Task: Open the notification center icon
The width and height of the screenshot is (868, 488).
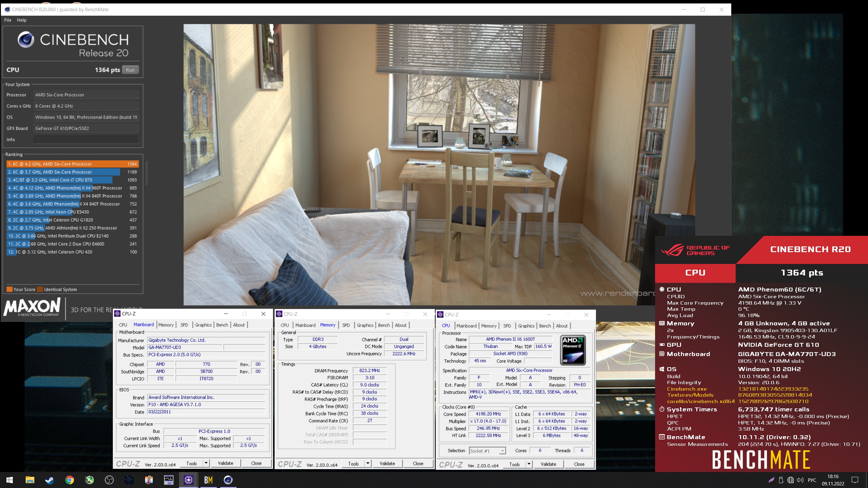Action: 855,480
